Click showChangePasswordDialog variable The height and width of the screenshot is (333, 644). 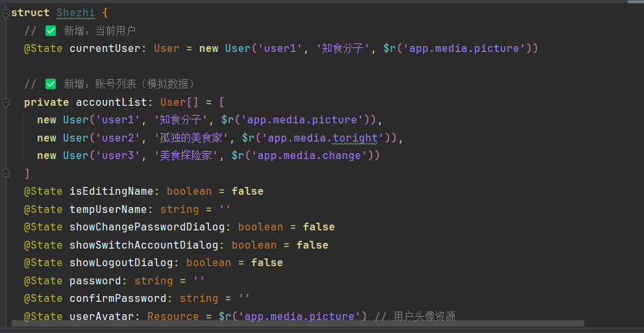coord(147,227)
